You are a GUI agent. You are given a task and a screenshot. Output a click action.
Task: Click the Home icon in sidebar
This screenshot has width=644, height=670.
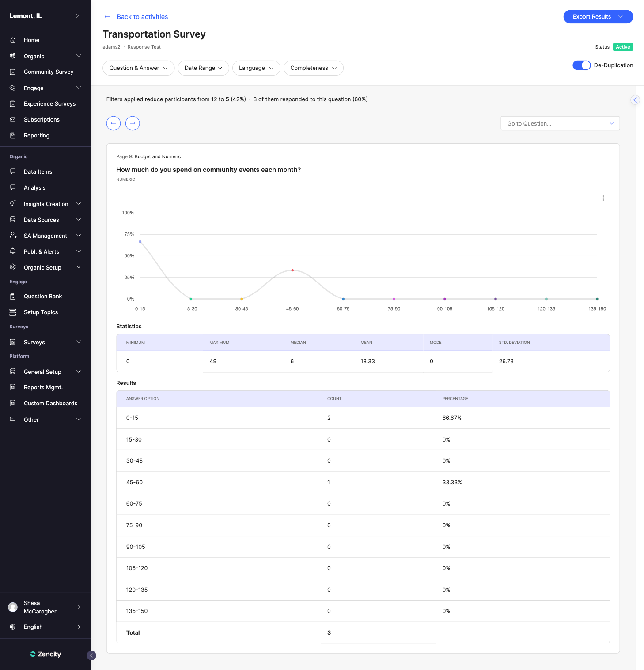pyautogui.click(x=13, y=40)
